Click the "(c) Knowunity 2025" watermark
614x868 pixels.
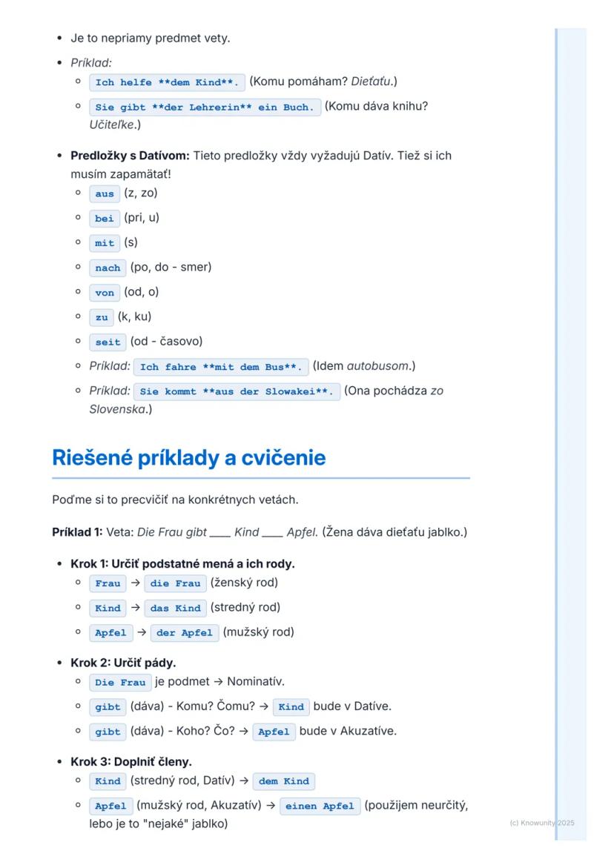[541, 823]
